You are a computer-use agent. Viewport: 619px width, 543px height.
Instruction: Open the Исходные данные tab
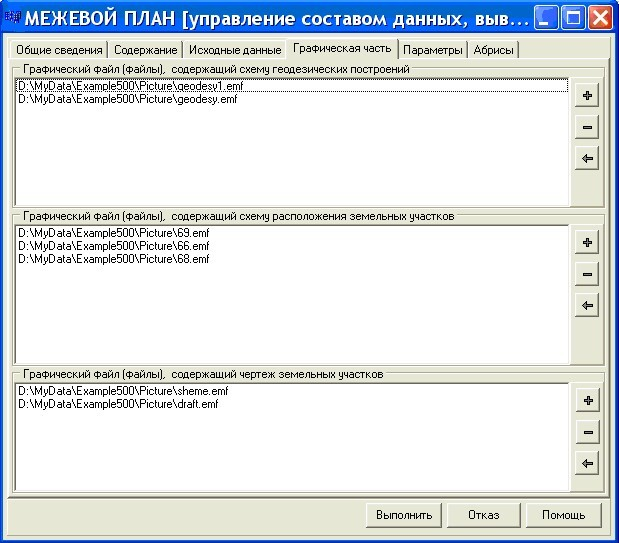[235, 50]
